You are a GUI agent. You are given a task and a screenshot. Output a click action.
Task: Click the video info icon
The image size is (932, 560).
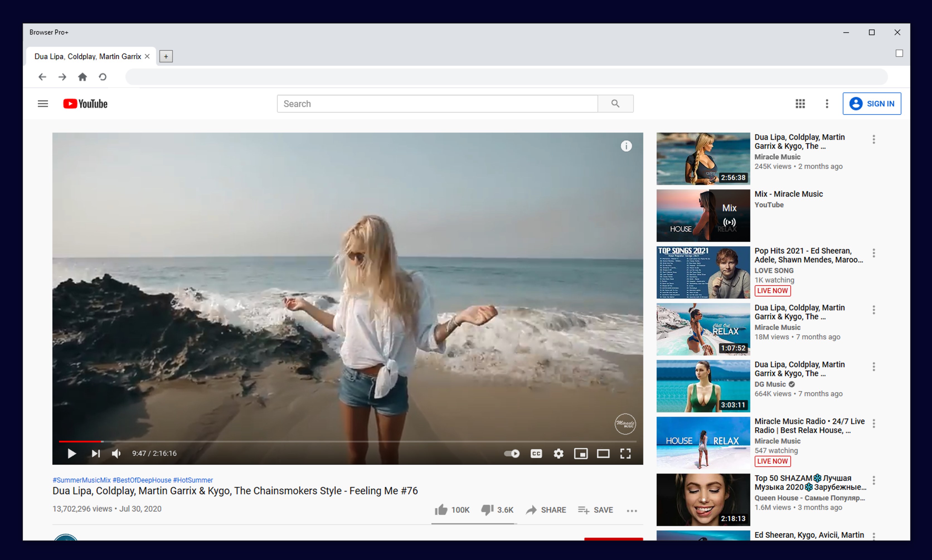(626, 146)
